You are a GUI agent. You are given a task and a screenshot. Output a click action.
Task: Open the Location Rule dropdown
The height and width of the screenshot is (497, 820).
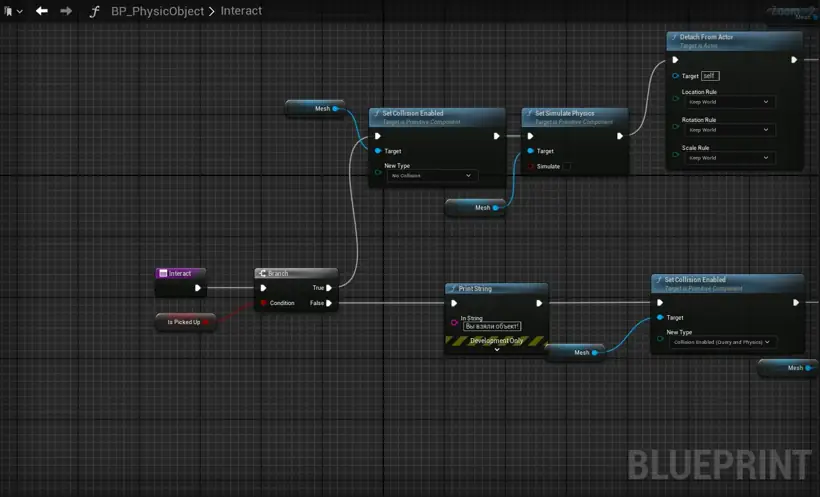click(728, 102)
